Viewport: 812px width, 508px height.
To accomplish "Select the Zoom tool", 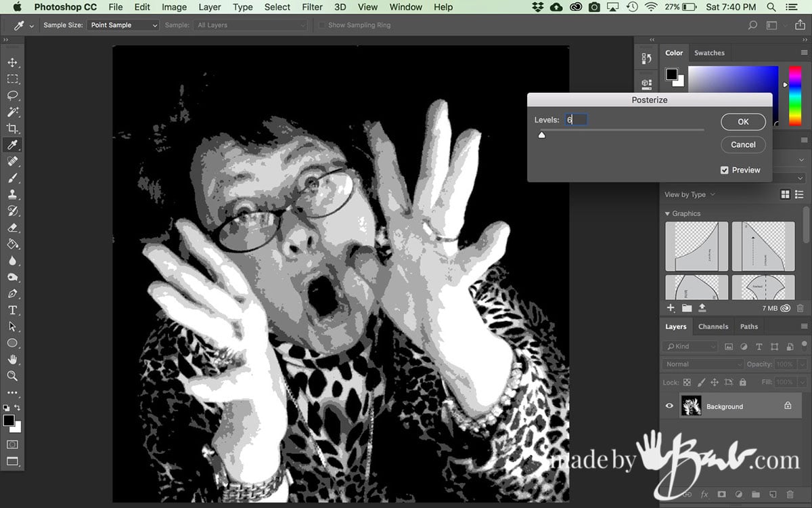I will [12, 376].
